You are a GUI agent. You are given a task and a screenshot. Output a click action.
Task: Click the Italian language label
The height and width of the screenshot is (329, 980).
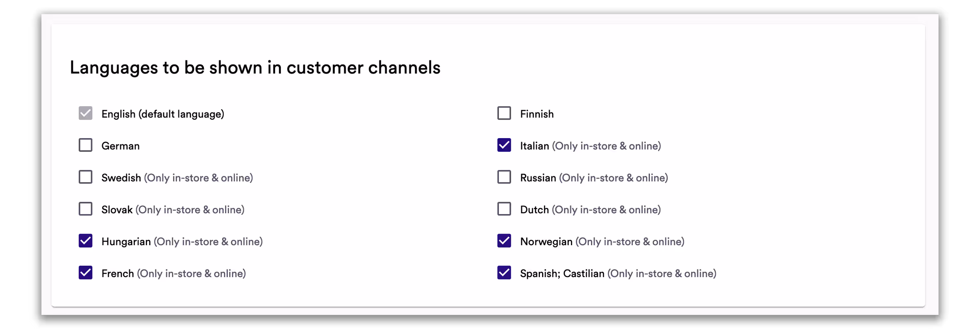tap(535, 146)
